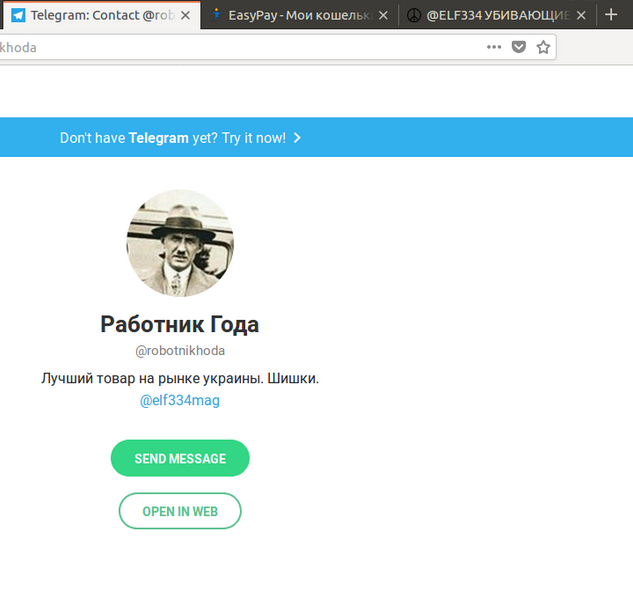This screenshot has width=633, height=590.
Task: Switch to the EasyPay - Мои кошельки tab
Action: [294, 16]
